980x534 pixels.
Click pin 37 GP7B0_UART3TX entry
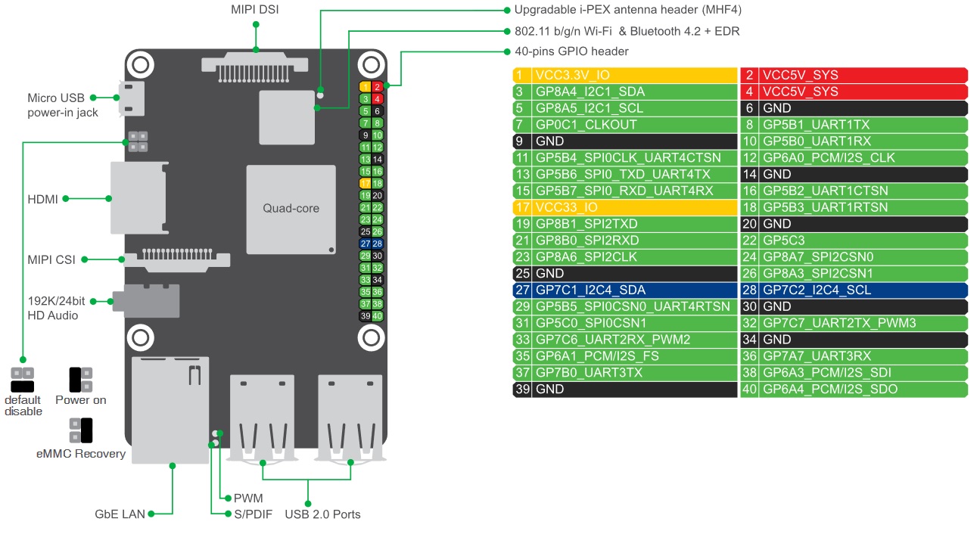pos(625,373)
